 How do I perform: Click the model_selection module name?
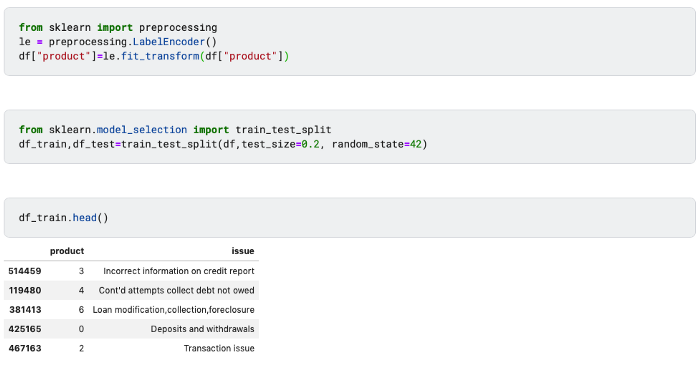[142, 130]
